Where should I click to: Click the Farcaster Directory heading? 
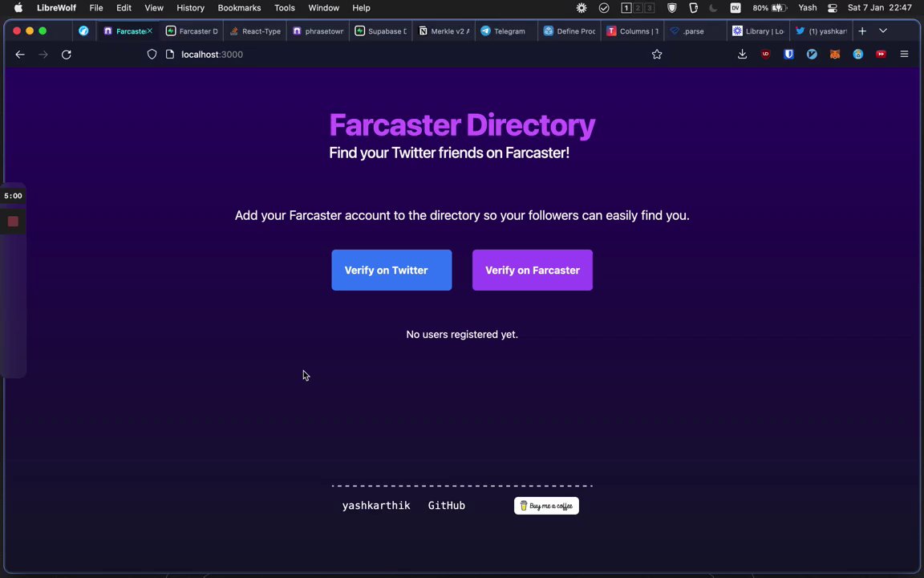pos(462,124)
